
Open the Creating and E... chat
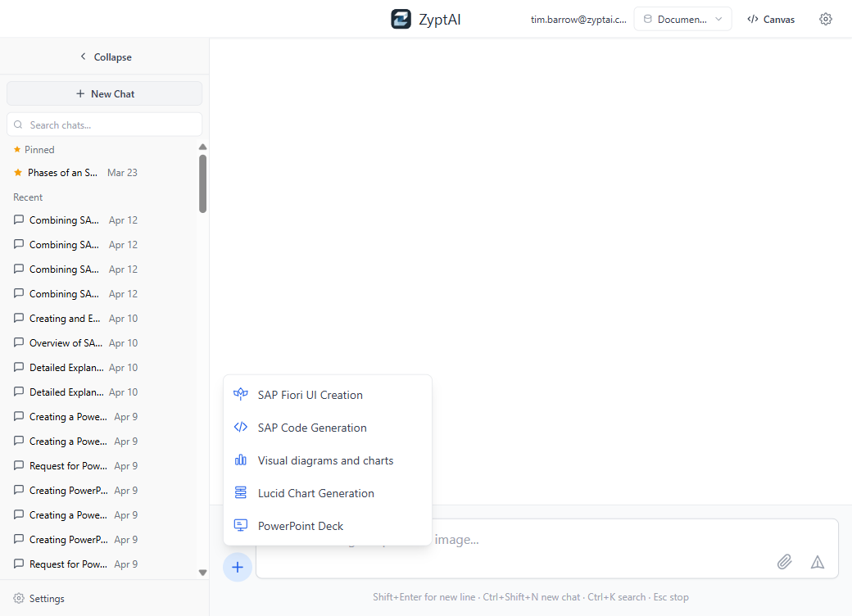75,319
